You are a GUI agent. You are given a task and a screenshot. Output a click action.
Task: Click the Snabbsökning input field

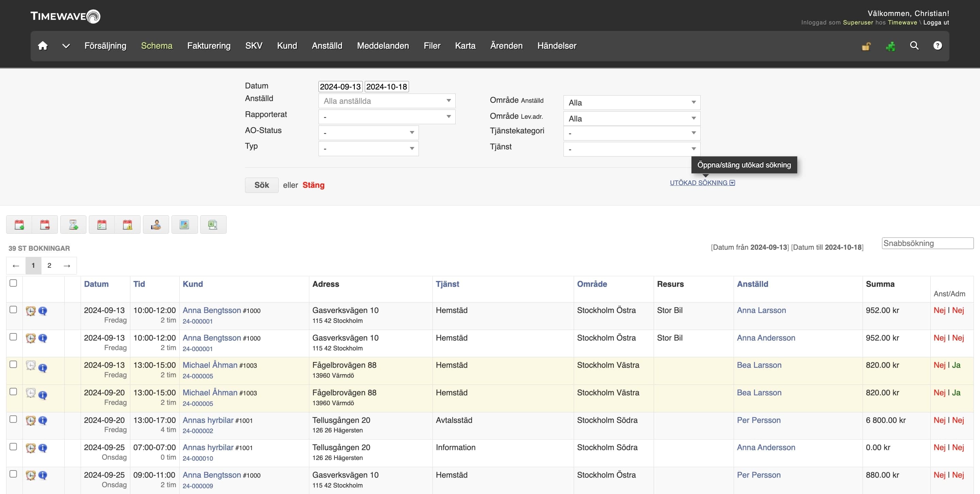click(x=928, y=243)
